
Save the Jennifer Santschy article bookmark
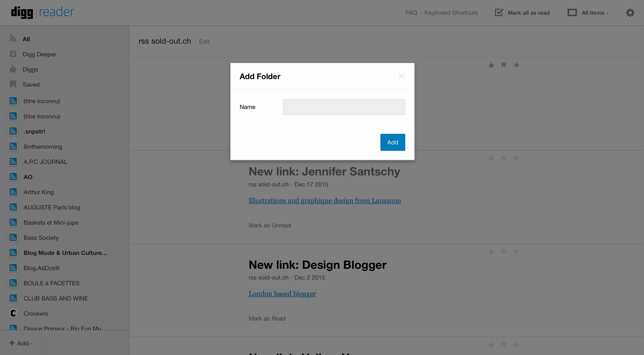504,158
